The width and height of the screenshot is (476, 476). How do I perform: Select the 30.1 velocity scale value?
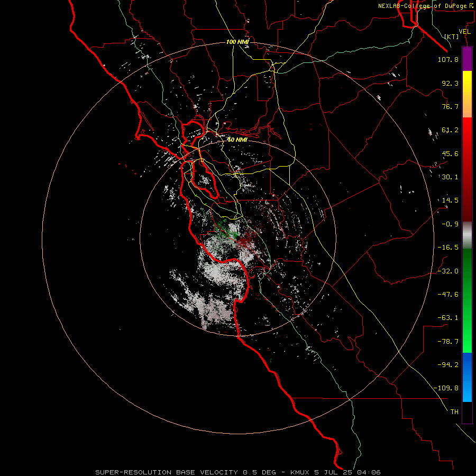450,177
